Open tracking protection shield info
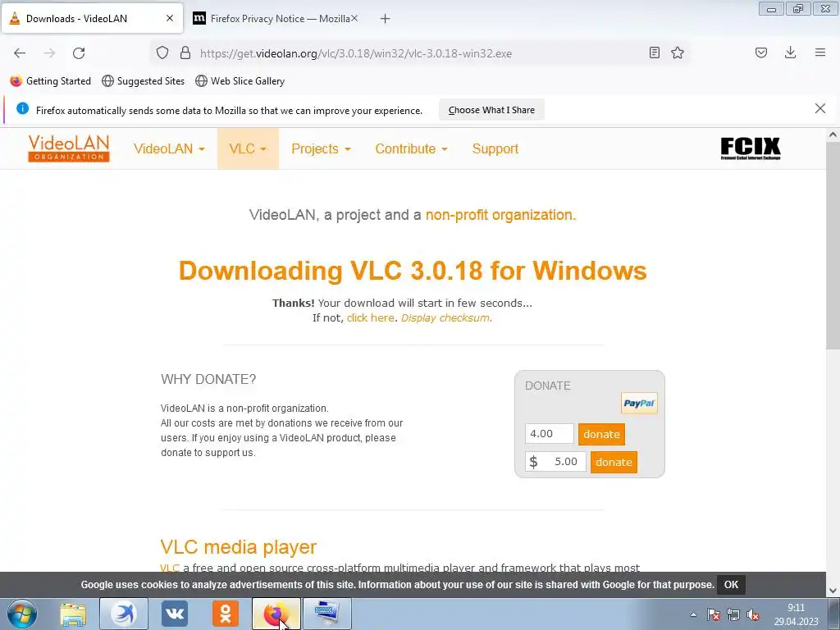 coord(162,53)
